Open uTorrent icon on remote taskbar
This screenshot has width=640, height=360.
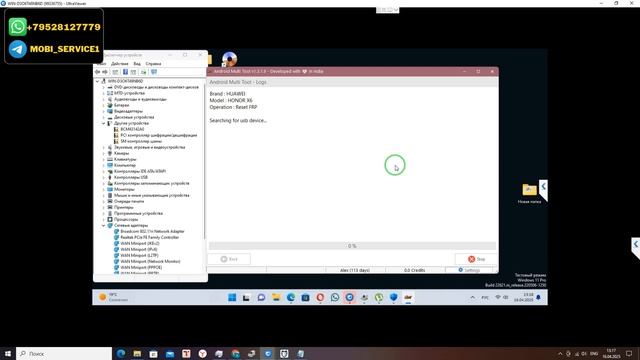click(x=379, y=298)
